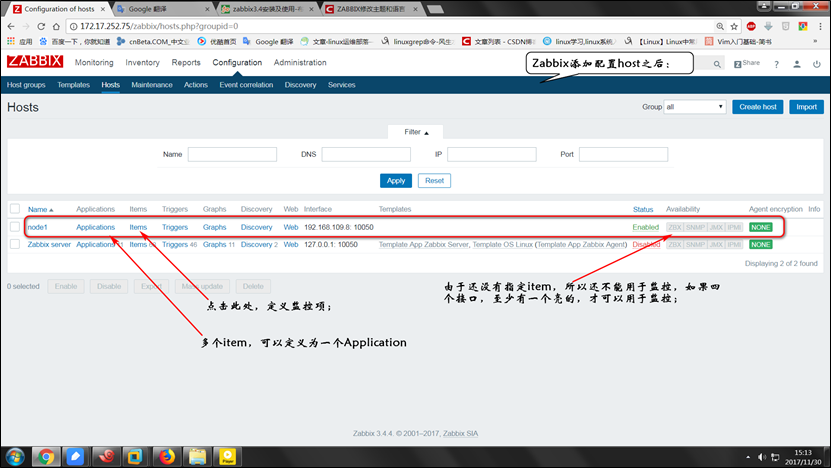Image resolution: width=831 pixels, height=468 pixels.
Task: Switch to Host groups submenu
Action: pos(26,85)
